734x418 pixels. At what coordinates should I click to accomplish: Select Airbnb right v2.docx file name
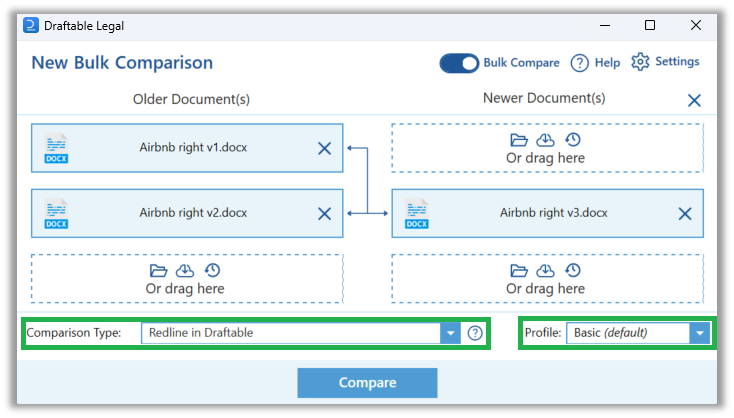pos(193,213)
